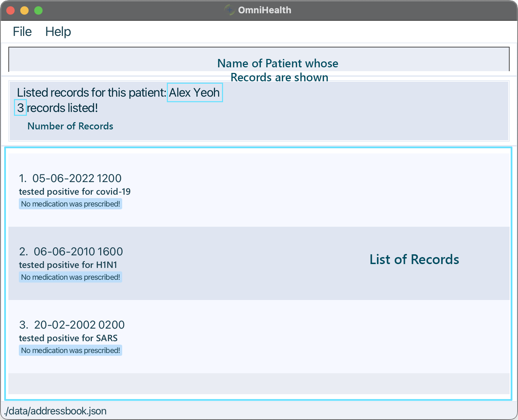Click patient name 'Alex Yeoh' in the result display

pyautogui.click(x=194, y=92)
